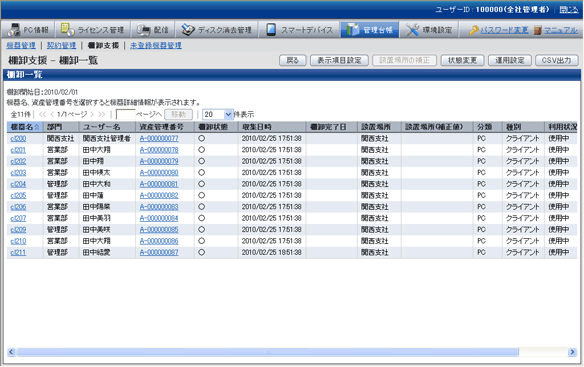The height and width of the screenshot is (367, 584).
Task: Open asset number A-000000077
Action: pos(159,139)
